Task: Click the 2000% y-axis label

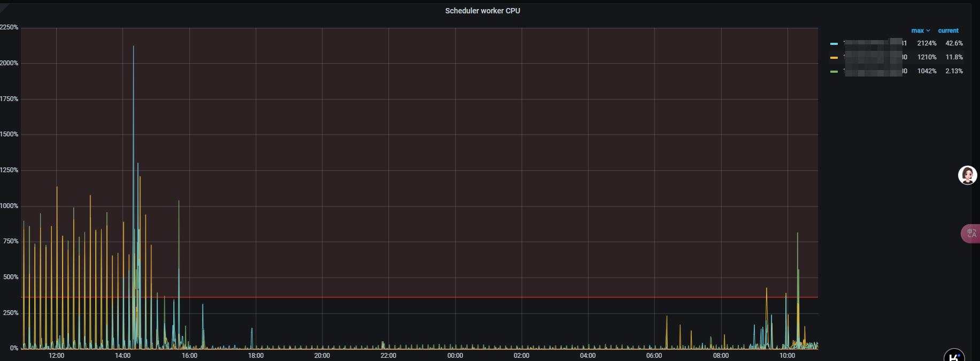Action: 9,63
